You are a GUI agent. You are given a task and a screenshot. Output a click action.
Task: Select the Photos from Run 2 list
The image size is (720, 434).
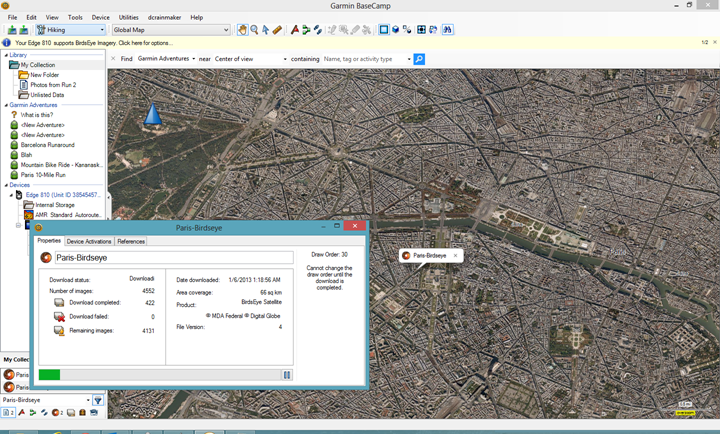pyautogui.click(x=53, y=85)
